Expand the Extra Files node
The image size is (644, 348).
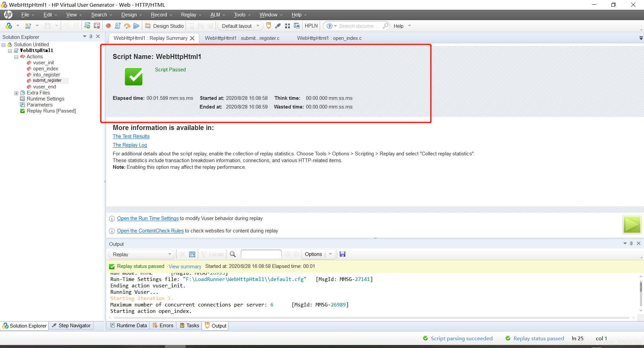pos(16,93)
